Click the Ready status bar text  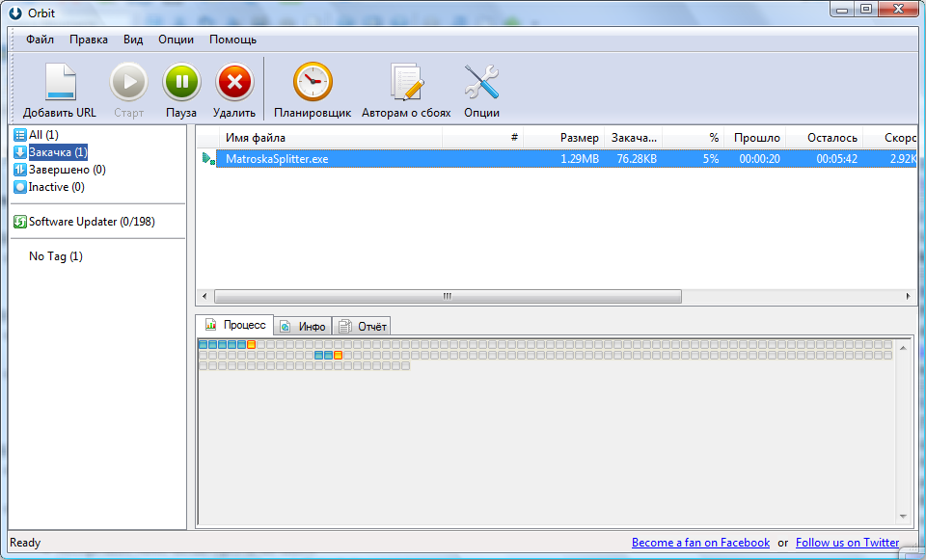25,543
